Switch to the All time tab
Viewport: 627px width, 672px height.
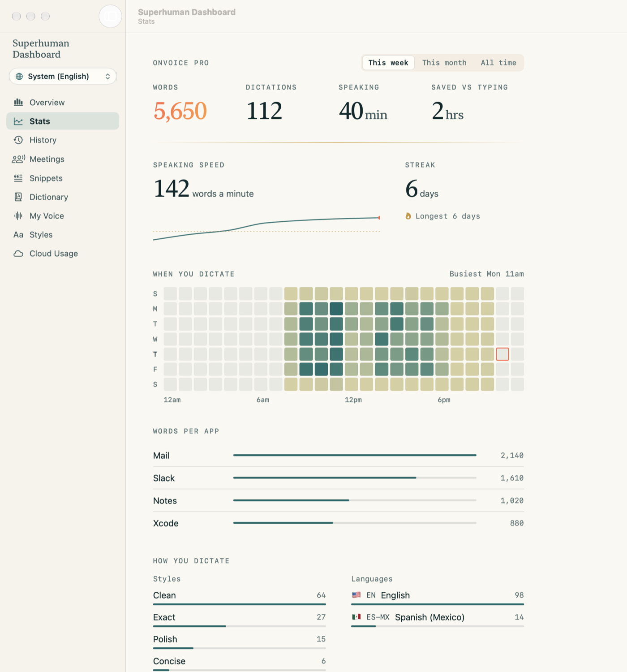(x=498, y=63)
